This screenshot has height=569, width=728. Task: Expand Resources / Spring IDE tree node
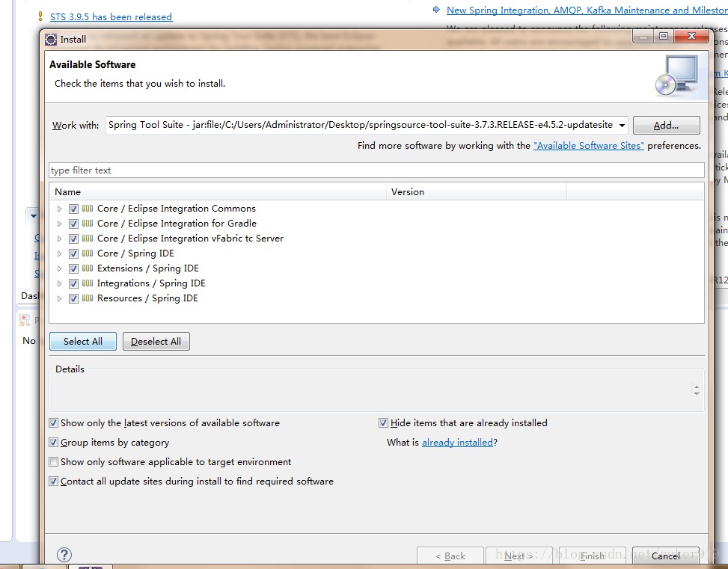(59, 298)
